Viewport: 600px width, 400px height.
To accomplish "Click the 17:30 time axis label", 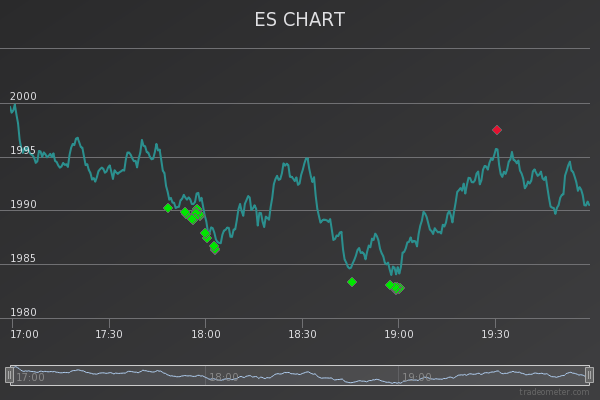I will [109, 334].
